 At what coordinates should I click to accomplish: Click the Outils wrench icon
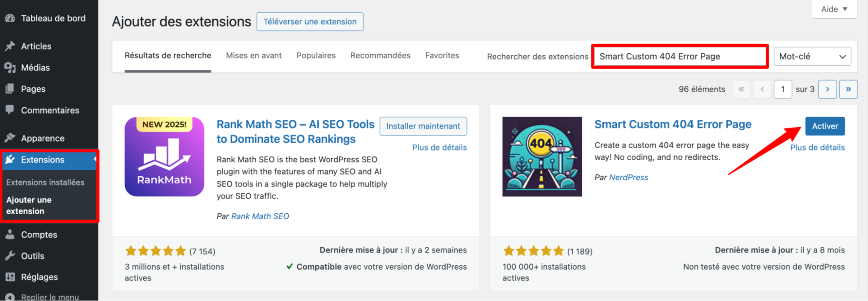click(x=10, y=256)
